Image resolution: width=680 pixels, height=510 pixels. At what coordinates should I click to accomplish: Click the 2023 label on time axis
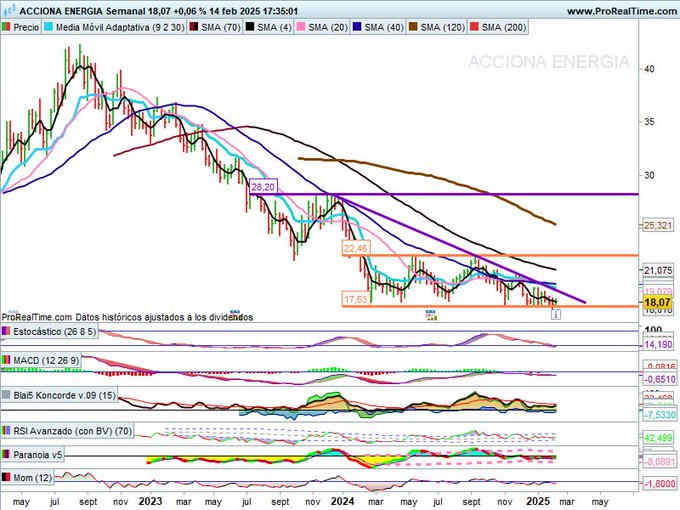[150, 501]
